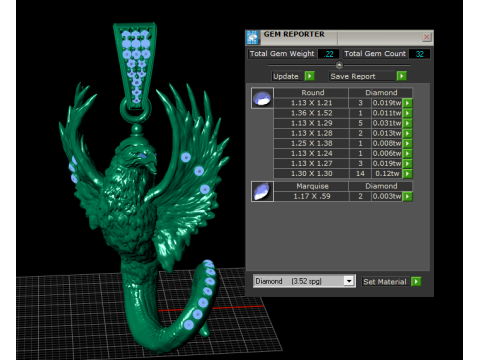This screenshot has height=360, width=480.
Task: Click the 0.011tw weight cell
Action: click(x=387, y=113)
